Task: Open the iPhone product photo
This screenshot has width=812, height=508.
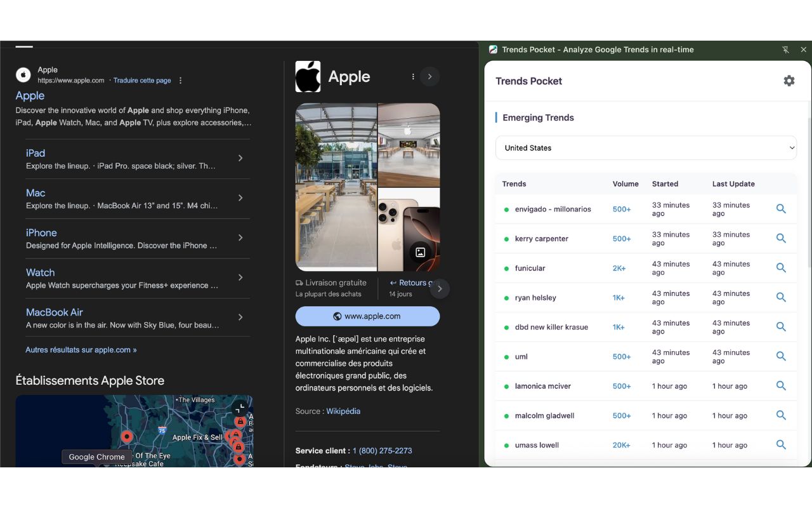Action: click(x=409, y=230)
